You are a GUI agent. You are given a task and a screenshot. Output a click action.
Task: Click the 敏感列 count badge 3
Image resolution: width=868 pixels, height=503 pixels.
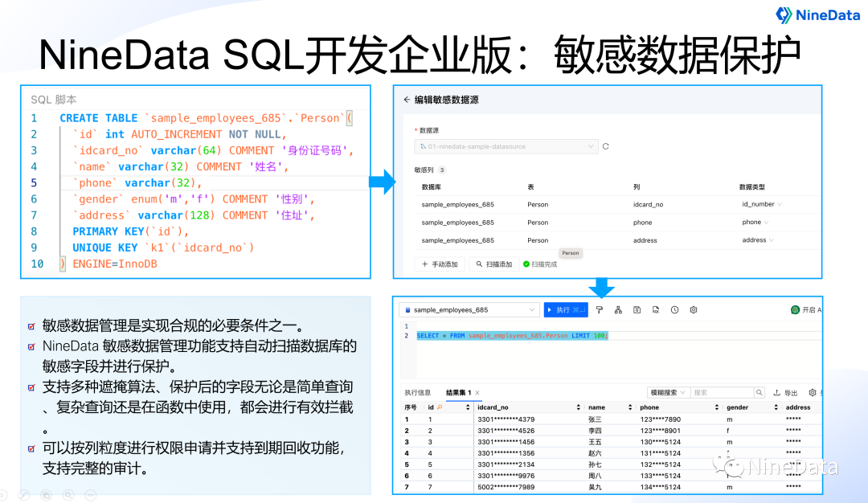(442, 170)
